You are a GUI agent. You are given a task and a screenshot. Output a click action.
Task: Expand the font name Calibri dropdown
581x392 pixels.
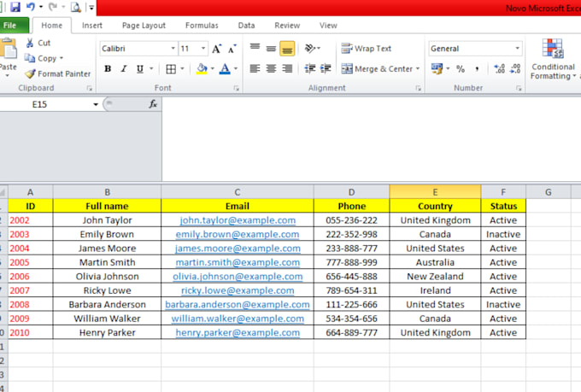click(173, 49)
